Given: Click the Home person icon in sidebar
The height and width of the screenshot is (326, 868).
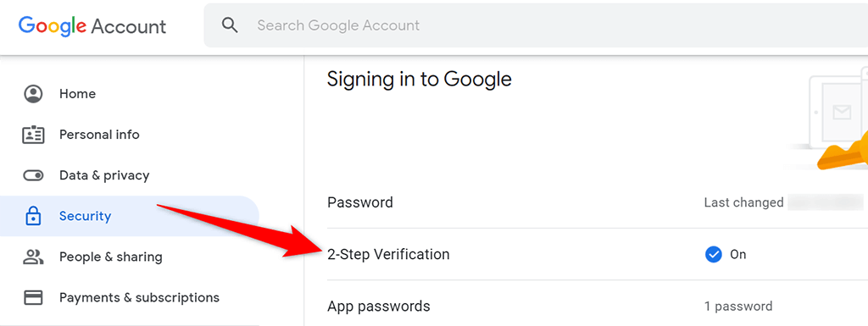Looking at the screenshot, I should pyautogui.click(x=33, y=94).
